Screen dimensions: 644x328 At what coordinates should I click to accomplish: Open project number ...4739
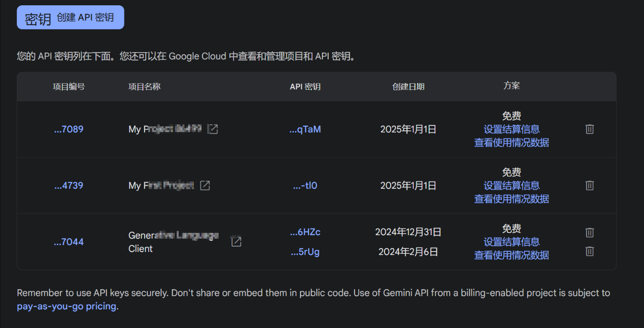(68, 185)
